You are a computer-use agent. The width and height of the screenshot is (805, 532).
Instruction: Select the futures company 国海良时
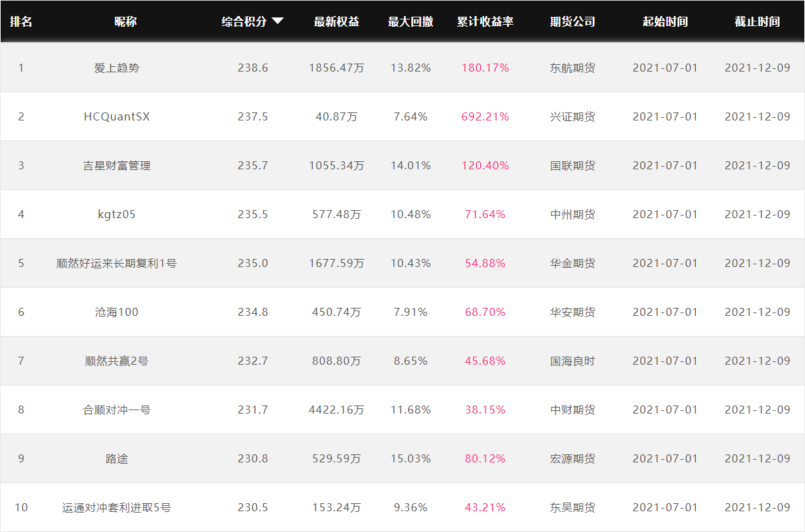click(x=573, y=361)
